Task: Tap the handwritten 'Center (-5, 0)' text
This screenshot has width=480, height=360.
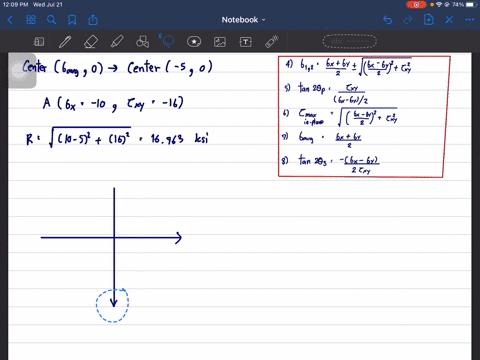Action: (170, 68)
